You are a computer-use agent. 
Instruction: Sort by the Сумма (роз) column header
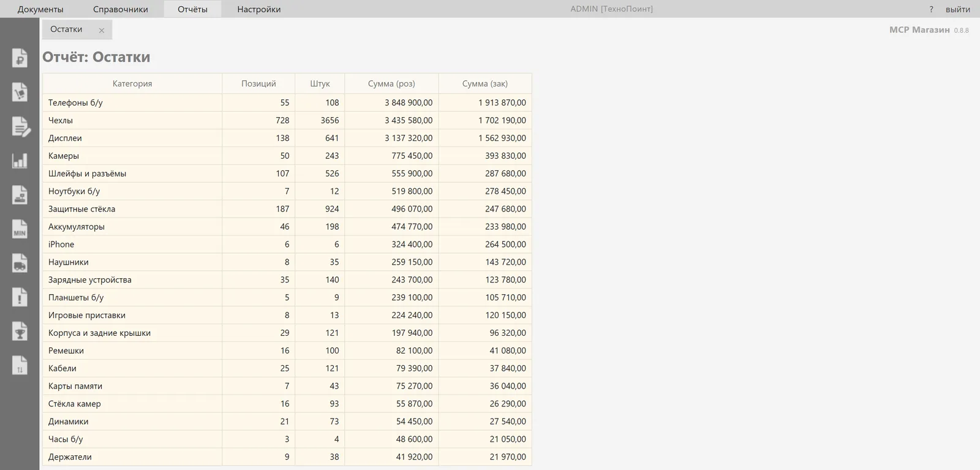(x=391, y=83)
